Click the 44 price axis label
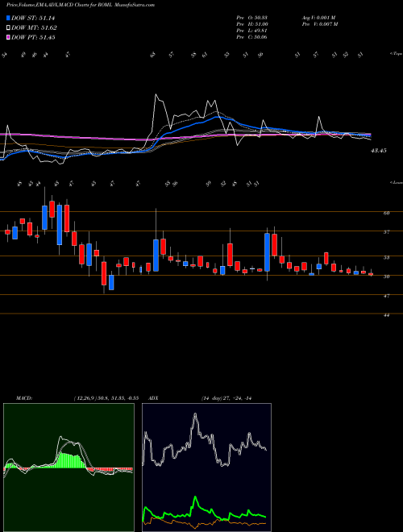Image resolution: width=403 pixels, height=532 pixels. [x=386, y=315]
